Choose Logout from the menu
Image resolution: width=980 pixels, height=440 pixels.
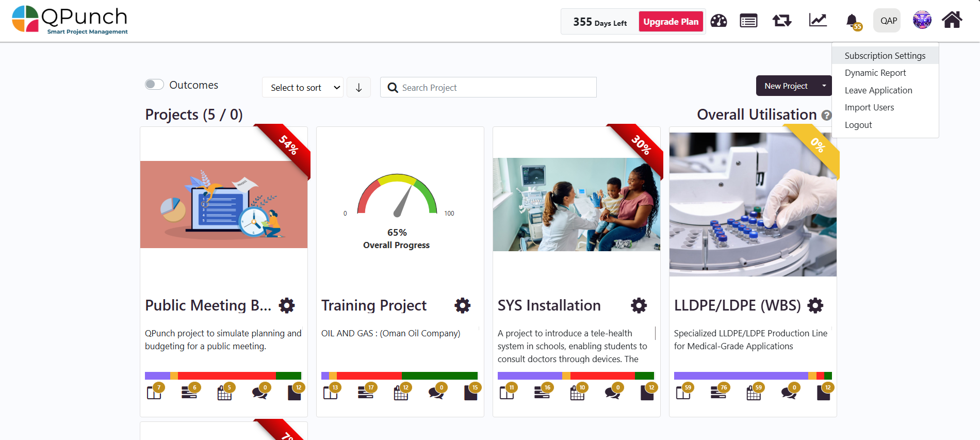pyautogui.click(x=858, y=125)
